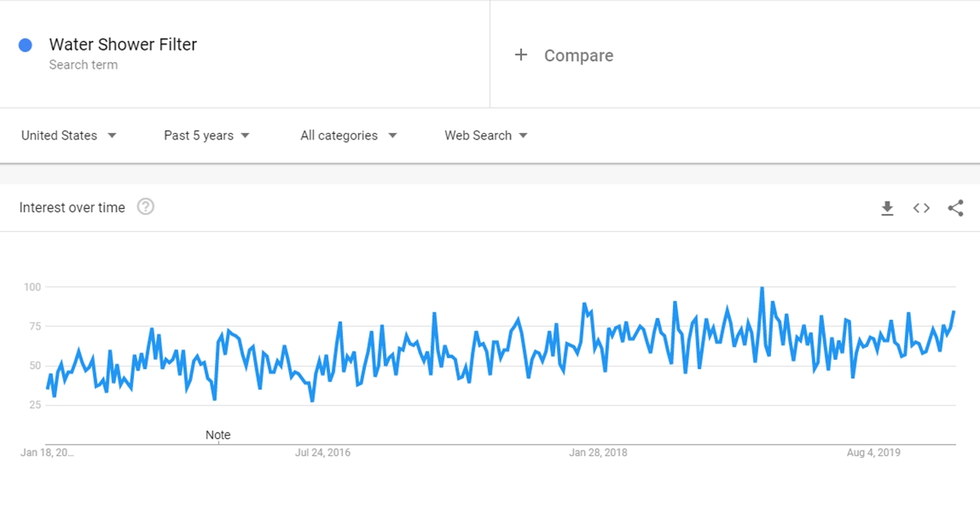Open the Note marker on the chart
Screen dimensions: 980x515
218,435
